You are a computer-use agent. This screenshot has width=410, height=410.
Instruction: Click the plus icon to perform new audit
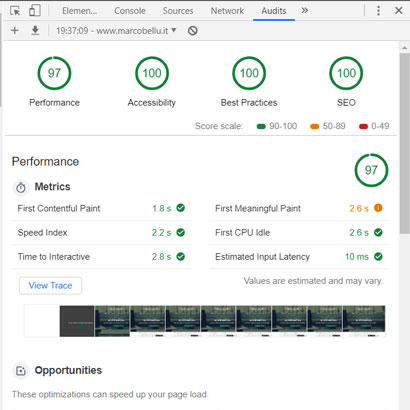(x=15, y=31)
